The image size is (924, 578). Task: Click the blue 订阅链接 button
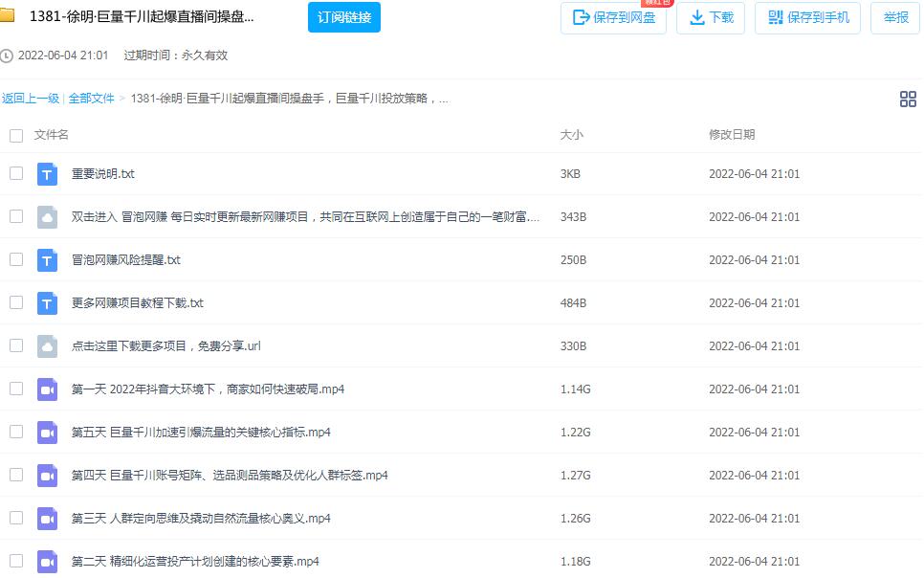point(344,17)
